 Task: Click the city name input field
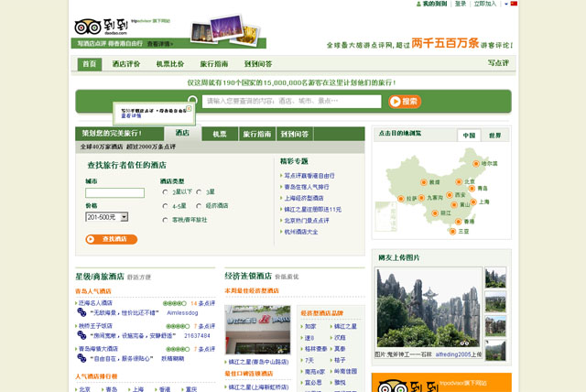pyautogui.click(x=114, y=193)
